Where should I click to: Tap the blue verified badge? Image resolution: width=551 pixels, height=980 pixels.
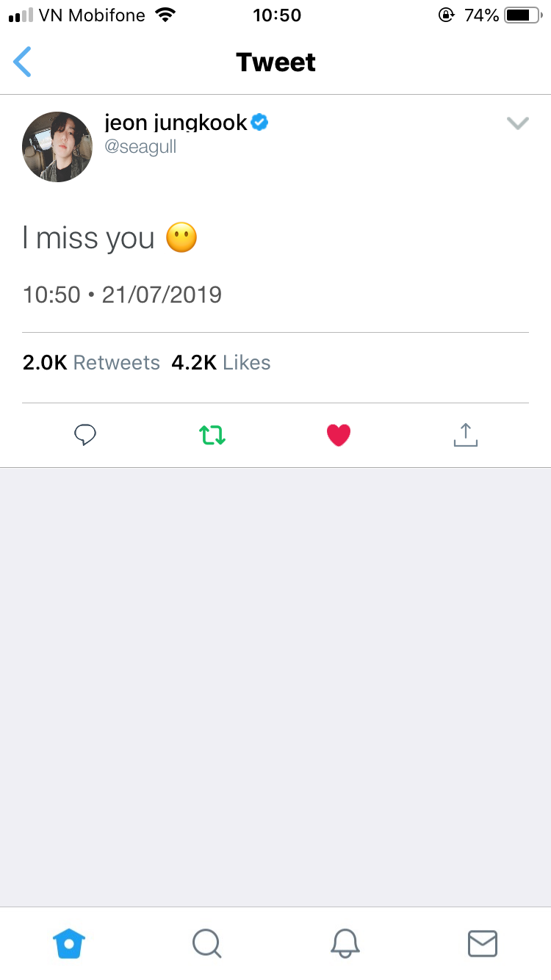pyautogui.click(x=259, y=122)
